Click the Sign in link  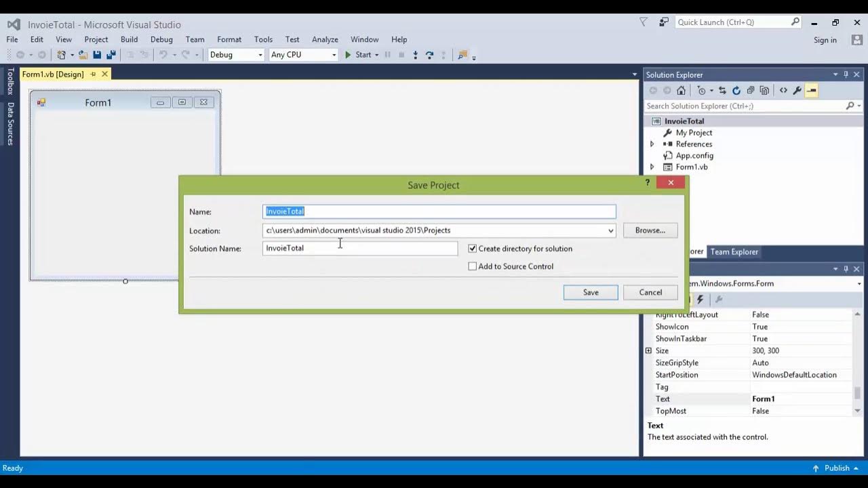(x=825, y=40)
